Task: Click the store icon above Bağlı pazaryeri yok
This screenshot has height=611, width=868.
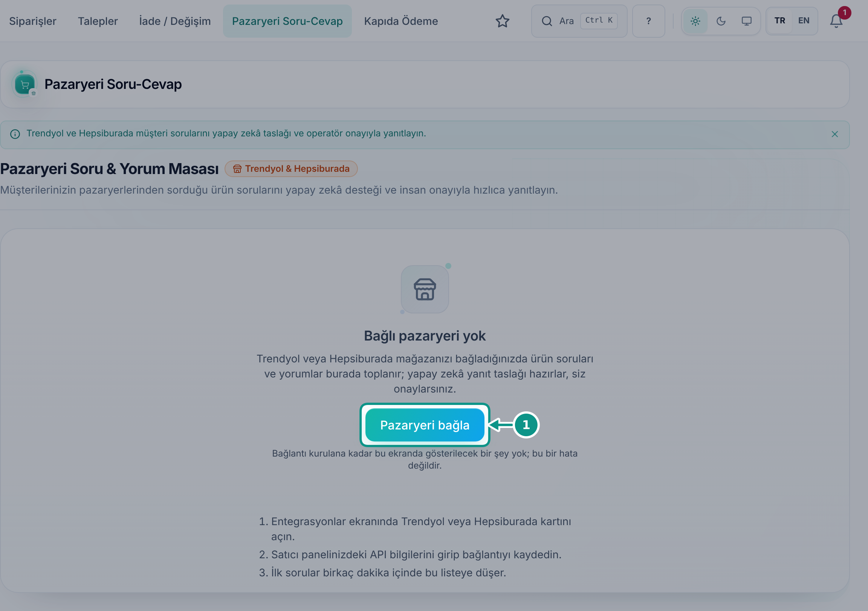Action: [x=425, y=289]
